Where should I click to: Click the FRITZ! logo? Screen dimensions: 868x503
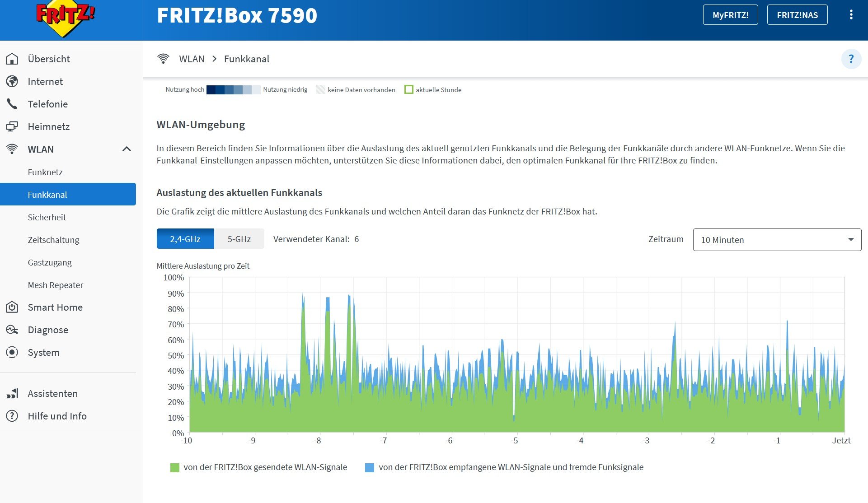65,18
